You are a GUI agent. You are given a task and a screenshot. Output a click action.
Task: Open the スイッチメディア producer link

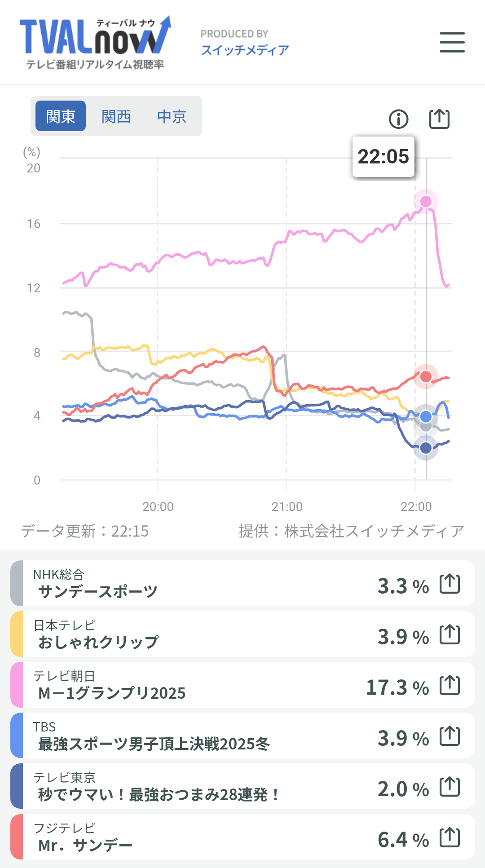pyautogui.click(x=245, y=49)
